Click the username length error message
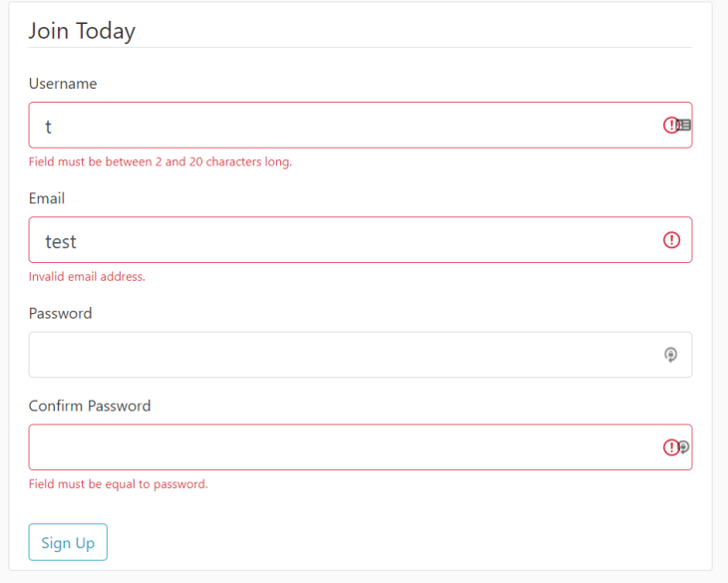This screenshot has height=583, width=728. point(161,161)
